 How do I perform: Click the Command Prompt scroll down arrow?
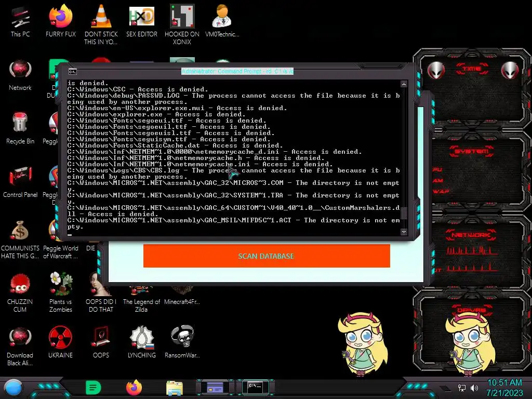click(404, 232)
